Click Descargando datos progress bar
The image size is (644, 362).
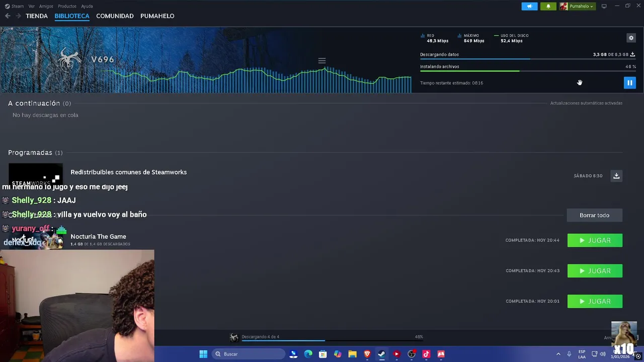(x=528, y=59)
